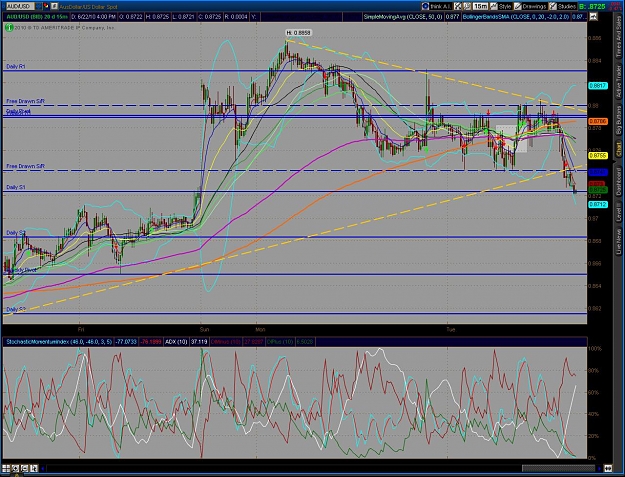Click the AUD/USD (BID) 20 d 15m label

(x=37, y=17)
